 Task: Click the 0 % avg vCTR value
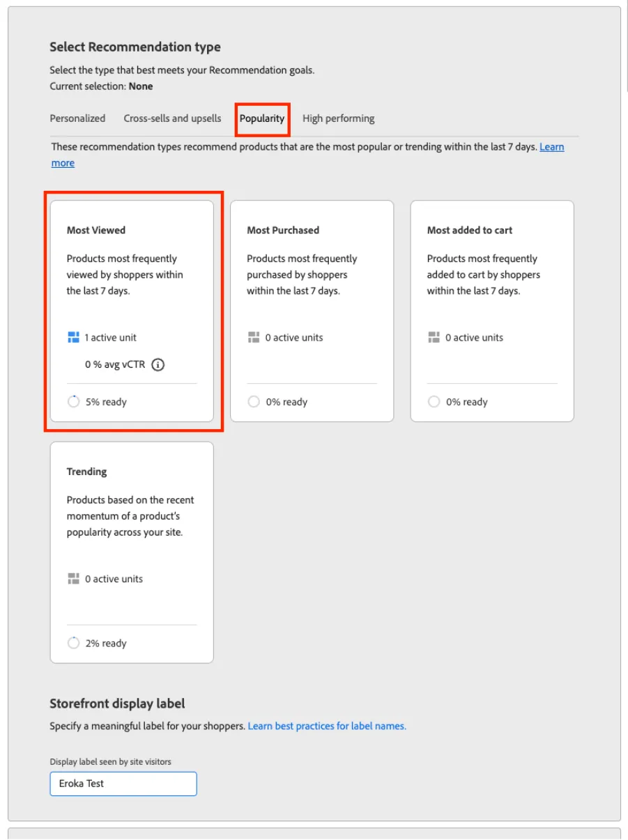point(115,364)
